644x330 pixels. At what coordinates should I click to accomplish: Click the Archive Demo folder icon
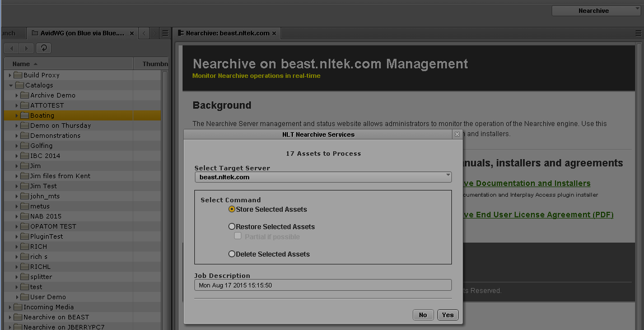coord(24,95)
